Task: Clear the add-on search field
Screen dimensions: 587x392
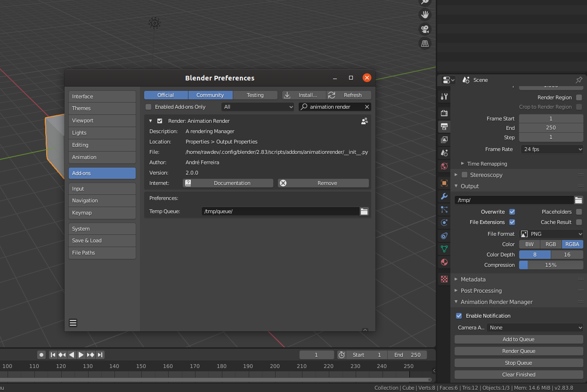Action: click(367, 107)
